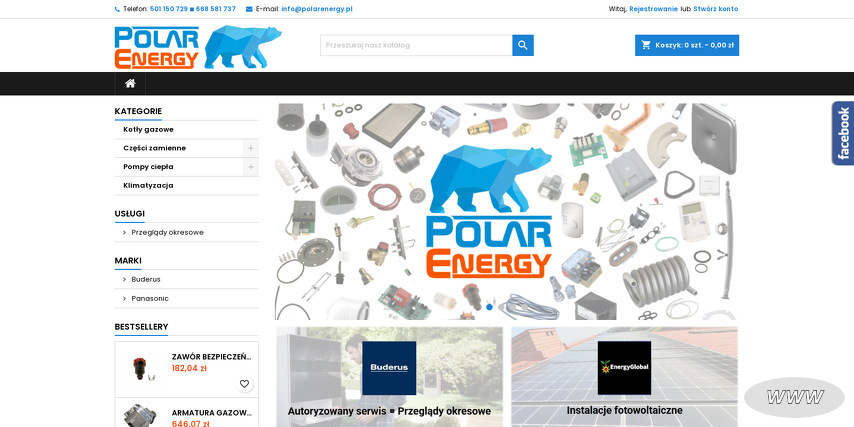854x427 pixels.
Task: Click the phone icon in top bar
Action: pos(117,9)
